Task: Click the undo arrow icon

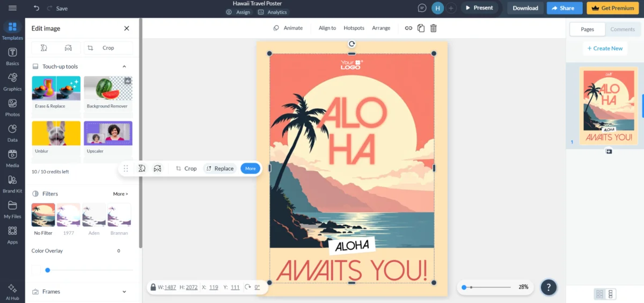Action: (x=36, y=9)
